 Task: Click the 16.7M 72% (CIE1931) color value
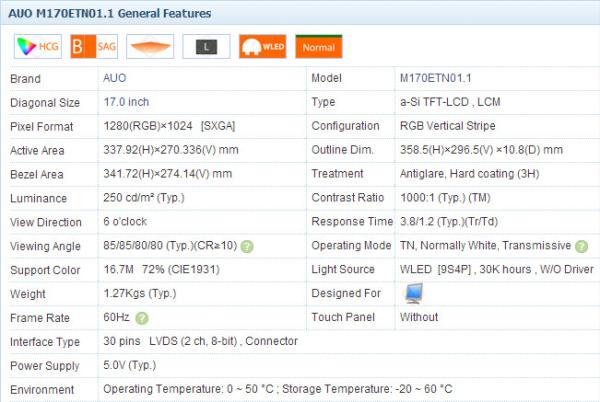coord(161,270)
